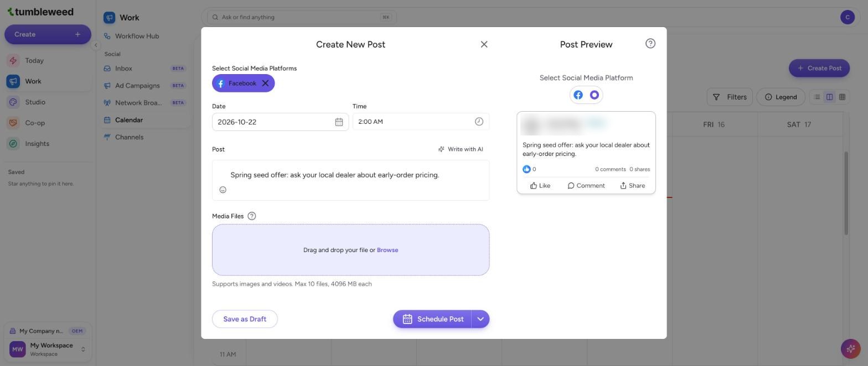868x366 pixels.
Task: Switch calendar to grid month view
Action: tap(842, 97)
